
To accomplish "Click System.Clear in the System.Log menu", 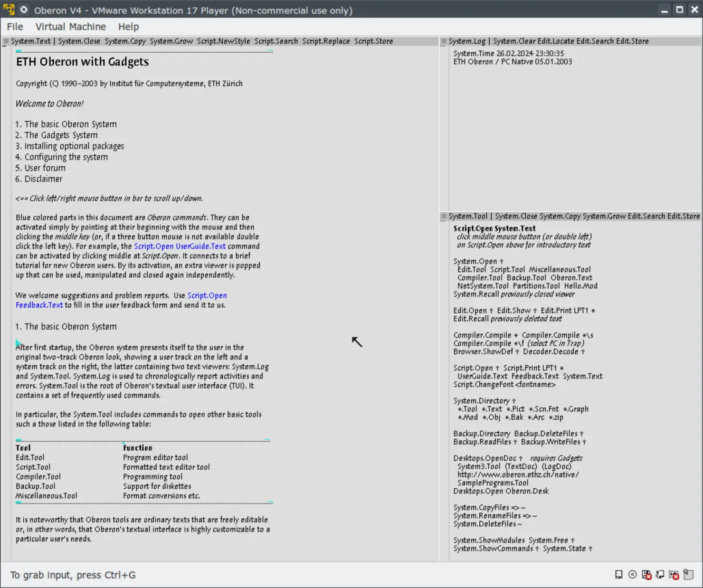I will [514, 41].
